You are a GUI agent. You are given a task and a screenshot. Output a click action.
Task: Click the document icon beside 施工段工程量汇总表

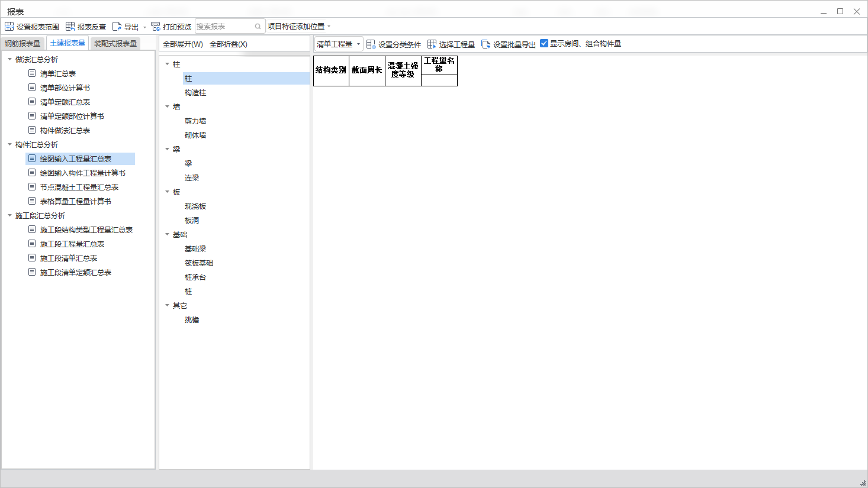32,244
